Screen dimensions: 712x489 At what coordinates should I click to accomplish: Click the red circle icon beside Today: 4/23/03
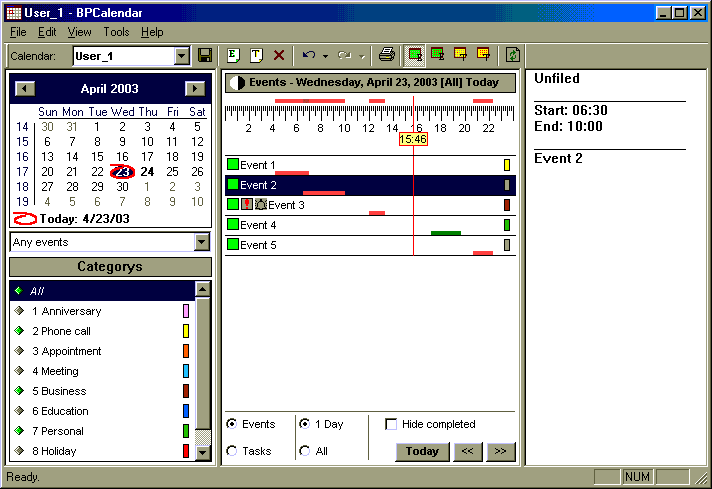pos(25,219)
